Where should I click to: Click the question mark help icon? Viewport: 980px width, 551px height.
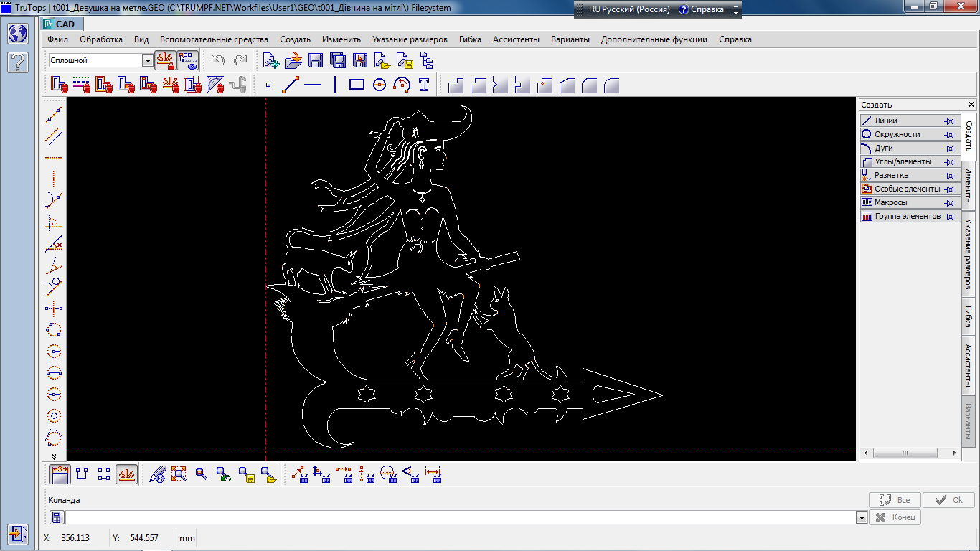click(18, 62)
